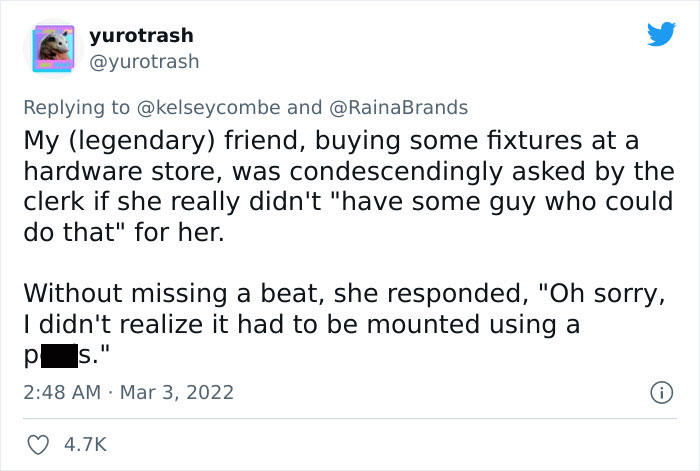Click the yurotrash display name
This screenshot has width=700, height=471.
141,36
